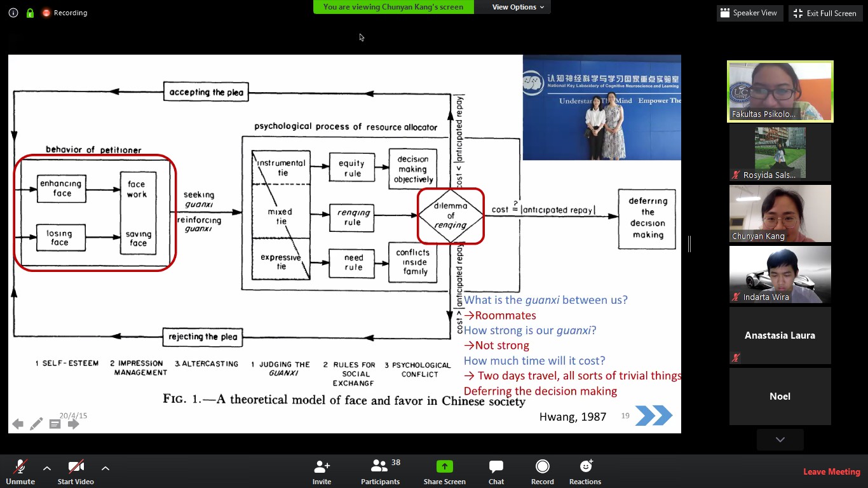Click 'Hwang, 1987' citation text
This screenshot has width=868, height=488.
[573, 417]
